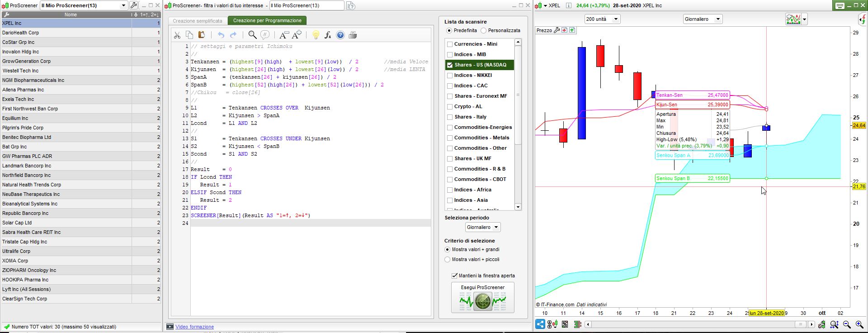
Task: Open the 200 unità dropdown
Action: pos(602,19)
